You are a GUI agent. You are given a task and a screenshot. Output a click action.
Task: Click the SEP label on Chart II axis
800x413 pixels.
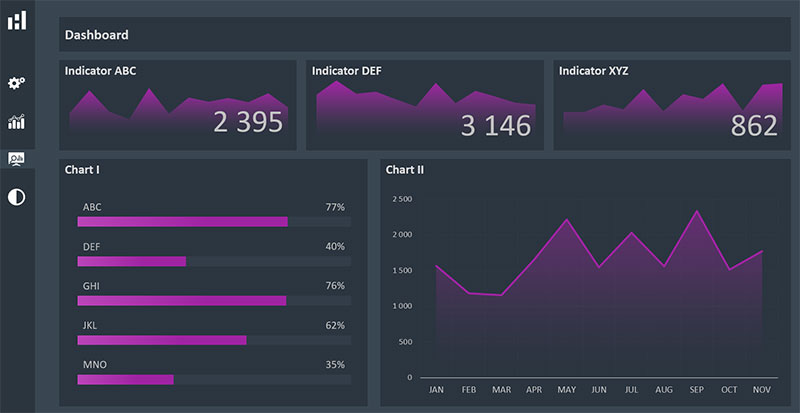tap(697, 390)
